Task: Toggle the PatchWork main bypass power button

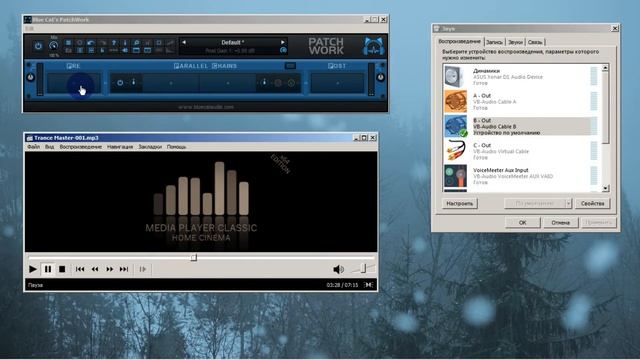Action: 38,46
